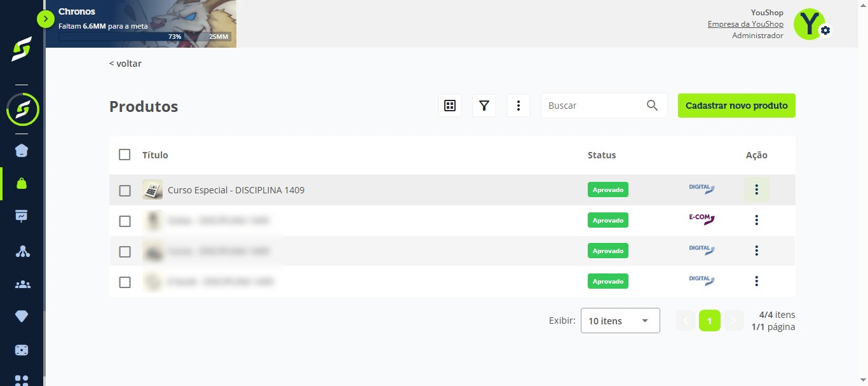
Task: Click the Administrador role label
Action: (x=757, y=36)
